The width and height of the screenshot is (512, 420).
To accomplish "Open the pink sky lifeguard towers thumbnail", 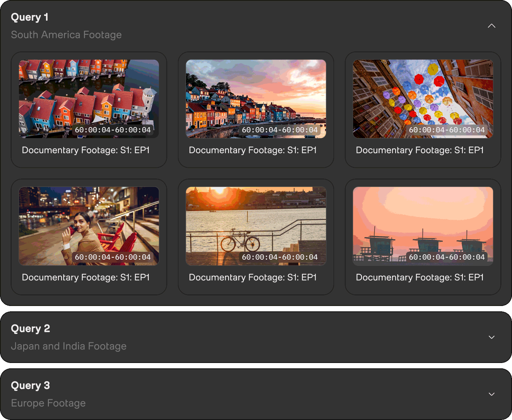I will 423,226.
